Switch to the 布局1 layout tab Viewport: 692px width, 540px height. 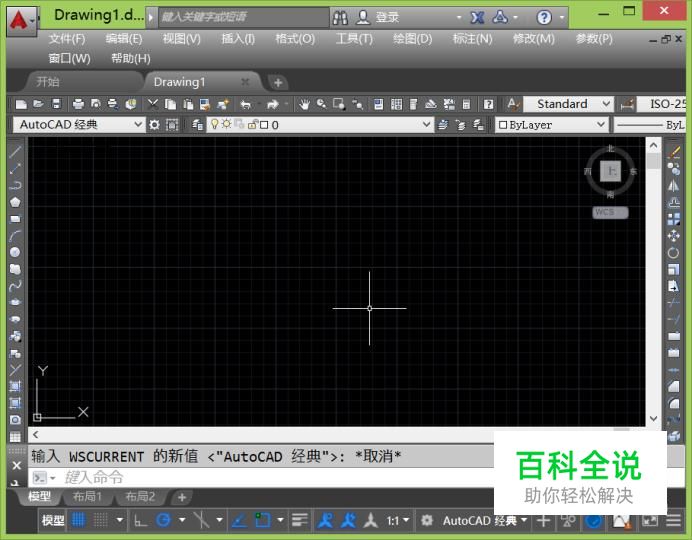87,497
